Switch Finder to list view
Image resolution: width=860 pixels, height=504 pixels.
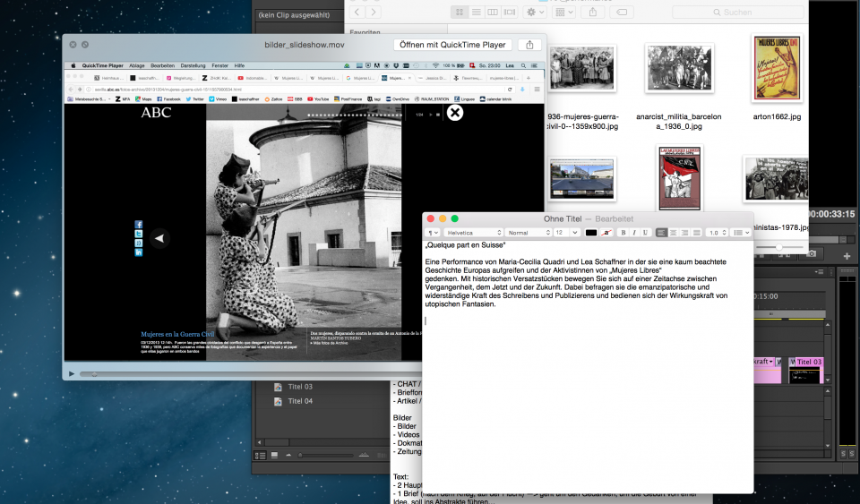[476, 12]
